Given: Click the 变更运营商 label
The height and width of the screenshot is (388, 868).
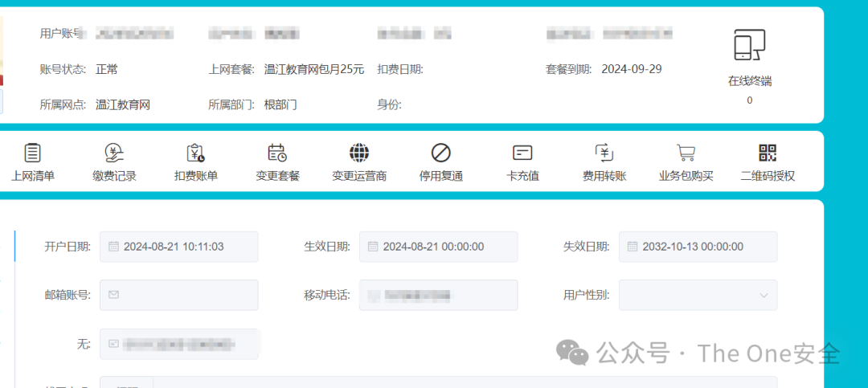Looking at the screenshot, I should (359, 177).
